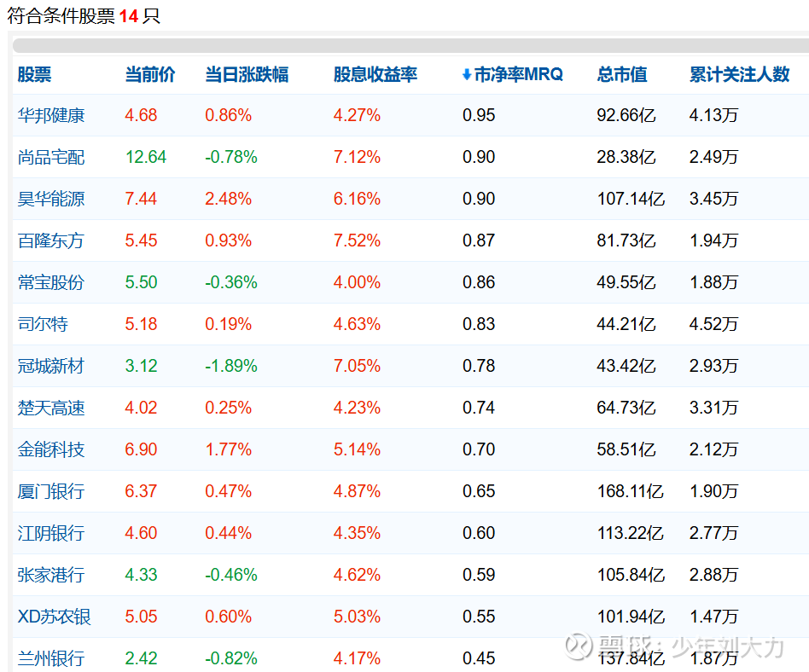Select 厦门银行 market cap 168.11亿

(631, 491)
